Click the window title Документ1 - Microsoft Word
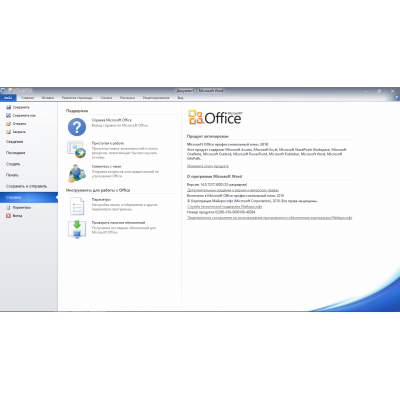The width and height of the screenshot is (400, 400). (200, 91)
